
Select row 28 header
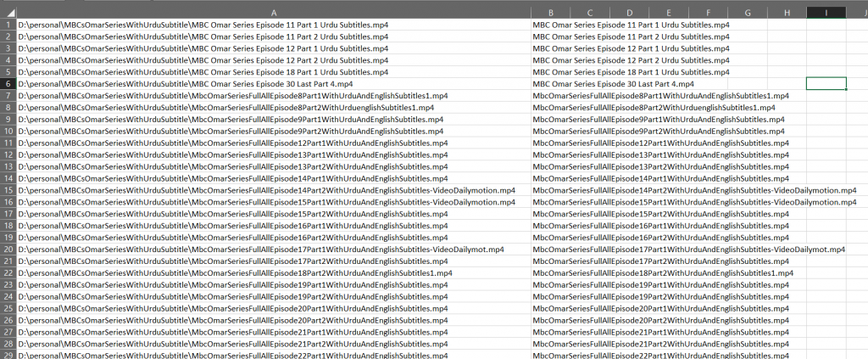[x=8, y=344]
